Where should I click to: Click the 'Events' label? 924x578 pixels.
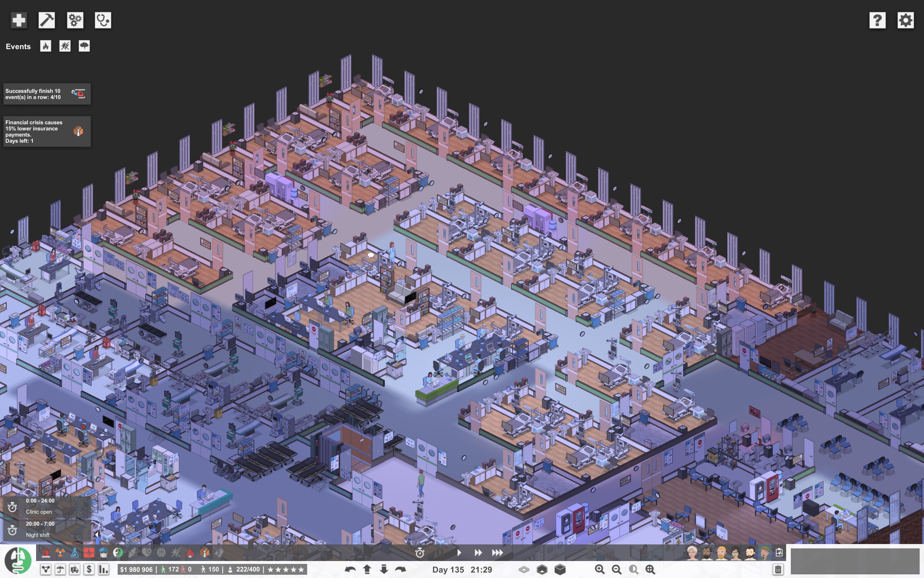click(18, 47)
